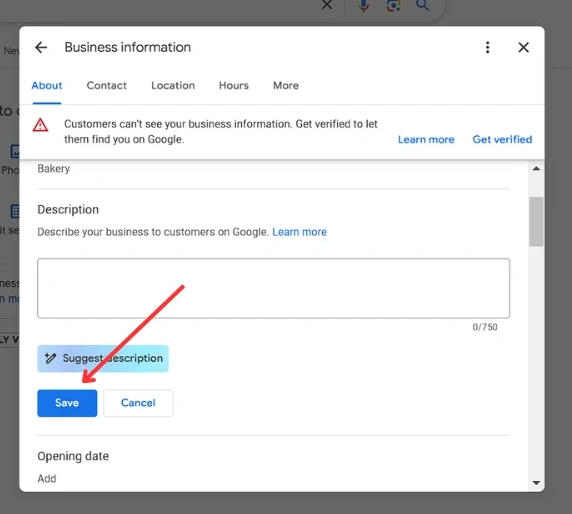Click the red warning triangle icon
This screenshot has width=572, height=514.
point(40,125)
